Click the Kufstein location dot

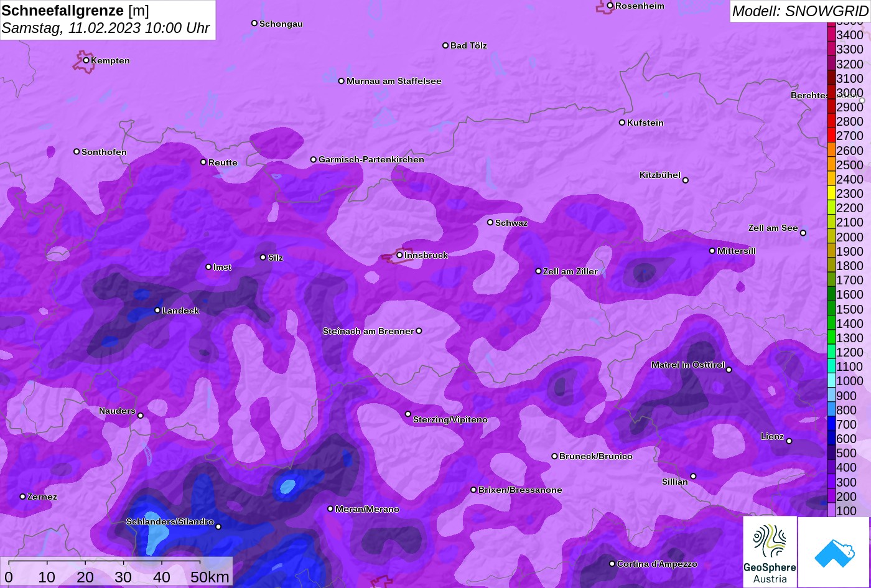point(622,123)
